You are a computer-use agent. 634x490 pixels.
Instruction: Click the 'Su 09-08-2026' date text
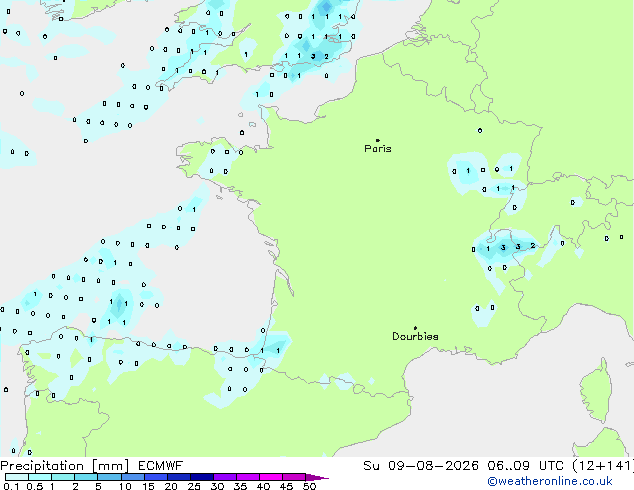tap(421, 466)
